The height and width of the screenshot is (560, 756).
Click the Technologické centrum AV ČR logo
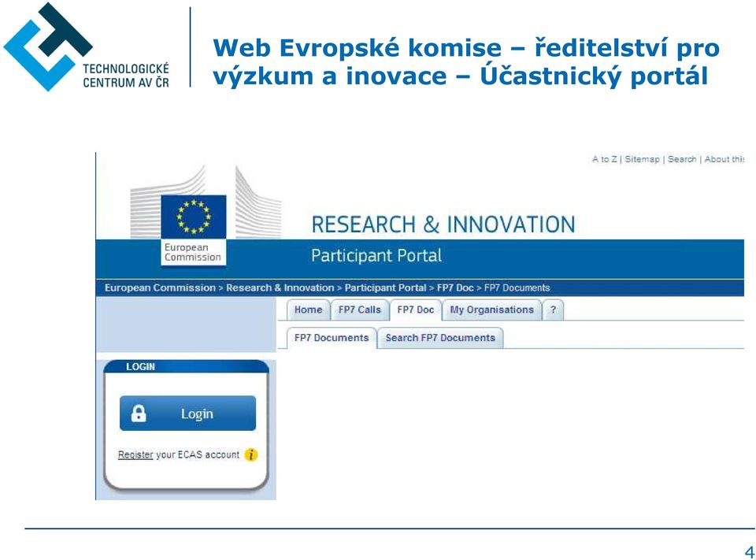tap(87, 46)
